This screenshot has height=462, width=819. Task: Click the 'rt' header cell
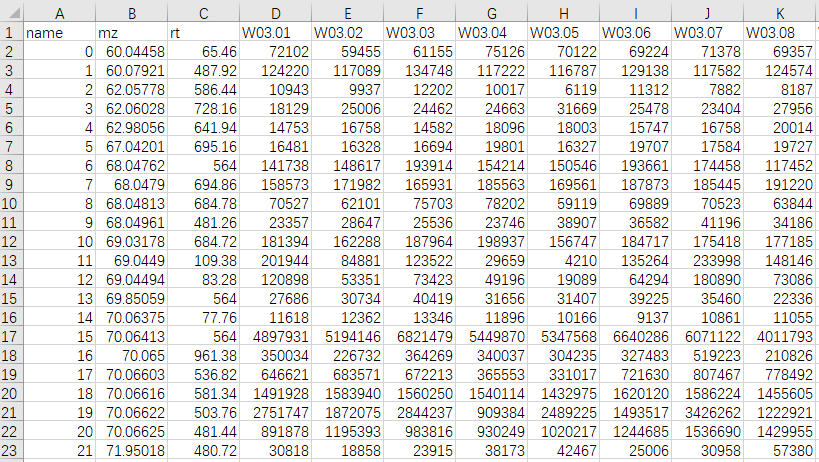(x=203, y=32)
